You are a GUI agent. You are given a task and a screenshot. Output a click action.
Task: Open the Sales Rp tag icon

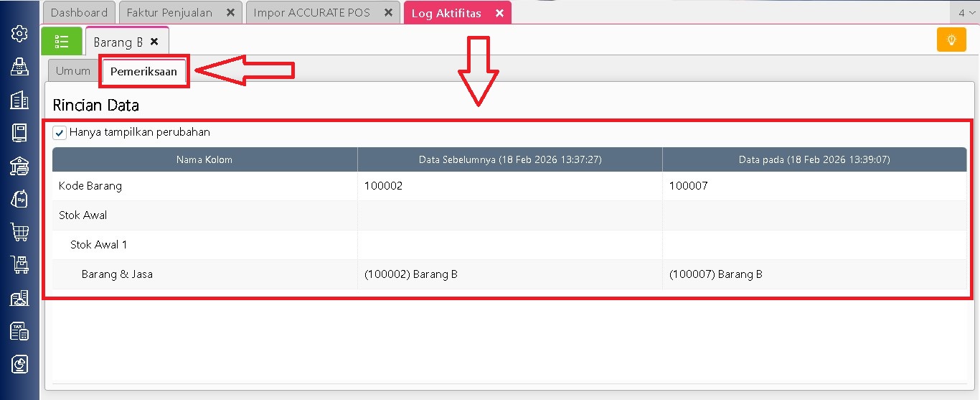point(19,199)
